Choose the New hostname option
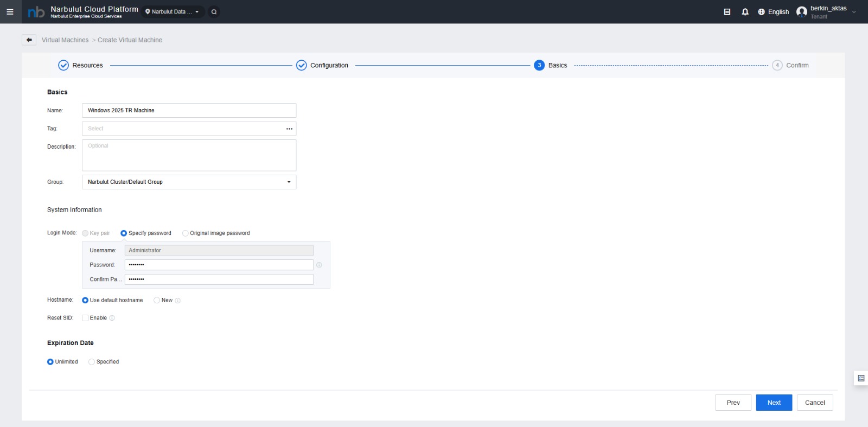Screen dimensions: 868x427 click(x=157, y=300)
